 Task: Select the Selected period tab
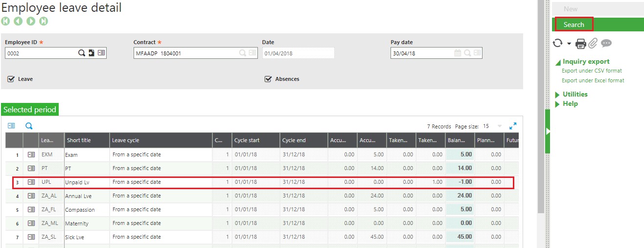(x=30, y=110)
